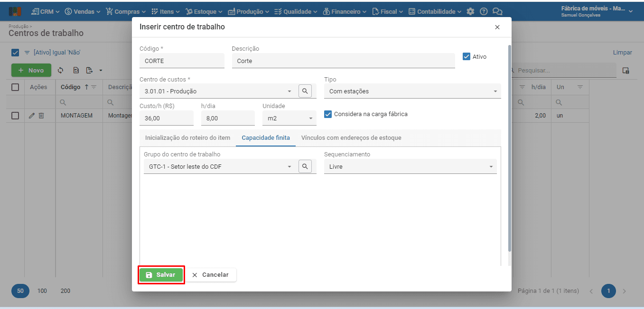Open settings gear icon in top bar
Viewport: 644px width, 309px height.
tap(470, 11)
